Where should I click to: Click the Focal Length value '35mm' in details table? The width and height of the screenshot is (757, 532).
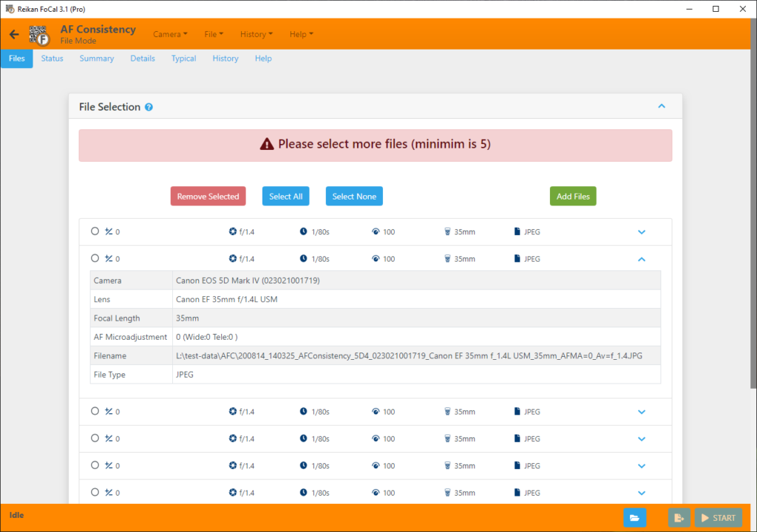[x=187, y=318]
